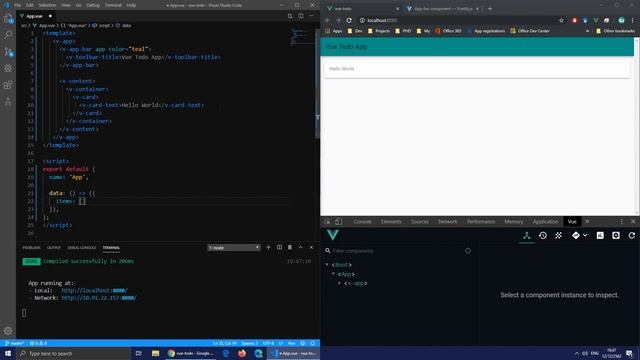Open Firefox from the Windows taskbar
Image resolution: width=640 pixels, height=360 pixels.
(242, 353)
